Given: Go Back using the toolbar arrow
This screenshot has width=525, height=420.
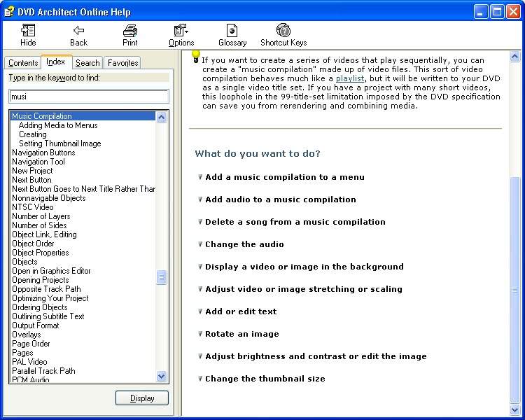Looking at the screenshot, I should (78, 35).
